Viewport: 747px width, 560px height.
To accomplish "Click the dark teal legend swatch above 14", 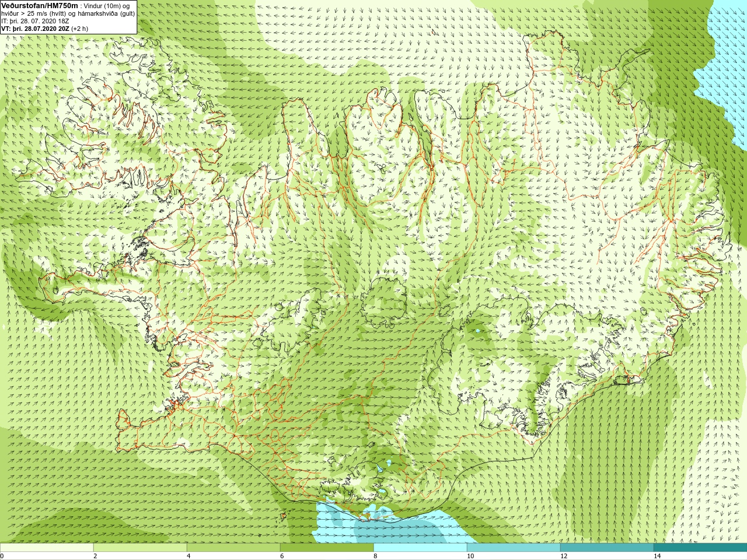I will pyautogui.click(x=700, y=548).
